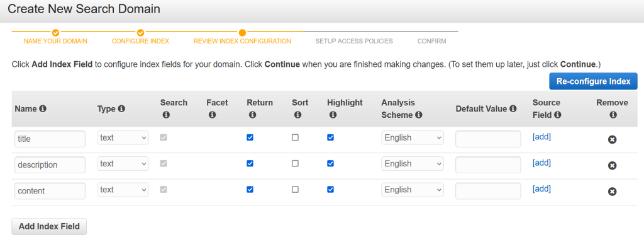The width and height of the screenshot is (644, 242).
Task: Click info icon under Sort header
Action: tap(297, 115)
